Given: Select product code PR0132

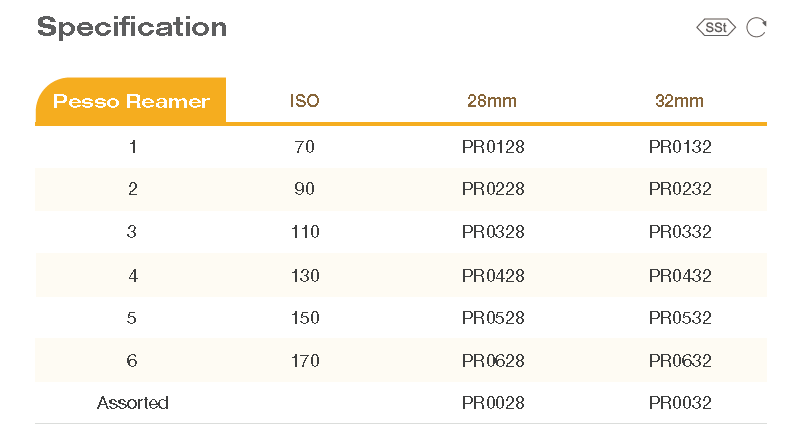Looking at the screenshot, I should pyautogui.click(x=680, y=147).
